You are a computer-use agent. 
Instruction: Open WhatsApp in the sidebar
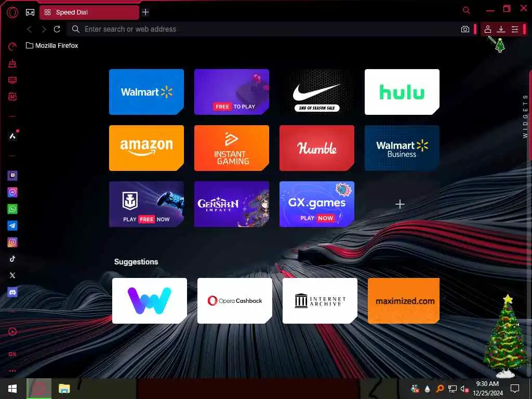[x=12, y=209]
